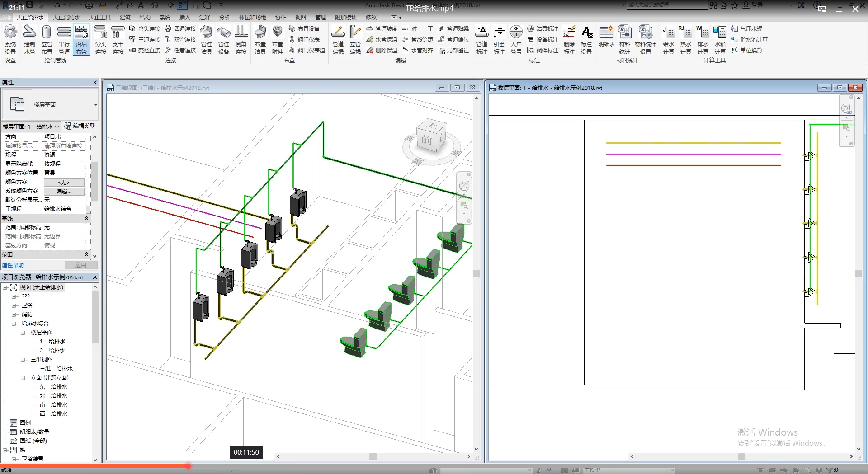868x474 pixels.
Task: Open the 天正消防水 ribbon tab
Action: point(66,17)
